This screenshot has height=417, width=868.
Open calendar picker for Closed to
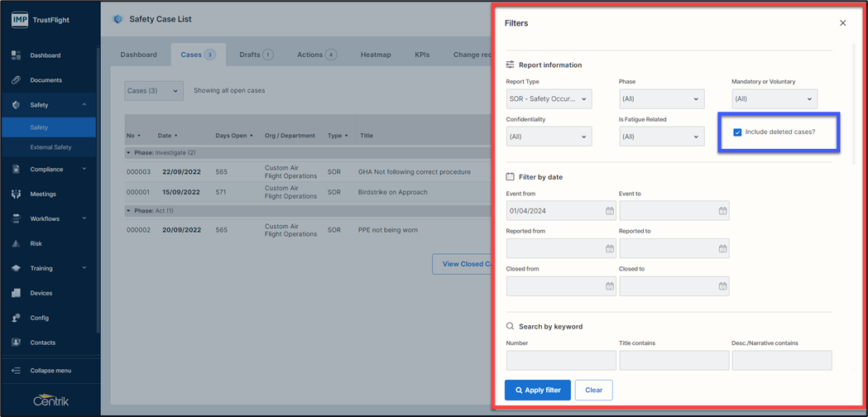coord(722,286)
